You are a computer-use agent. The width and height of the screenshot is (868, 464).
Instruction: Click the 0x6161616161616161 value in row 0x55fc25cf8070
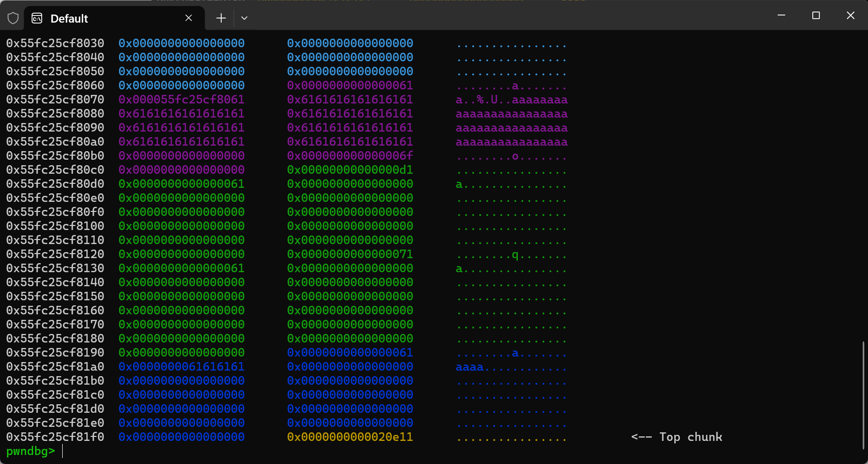click(x=350, y=99)
